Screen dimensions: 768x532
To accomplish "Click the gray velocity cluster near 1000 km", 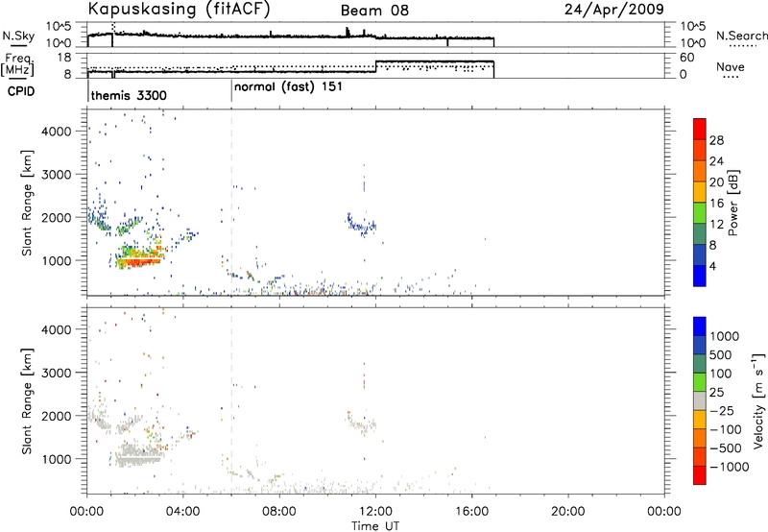I will [138, 456].
